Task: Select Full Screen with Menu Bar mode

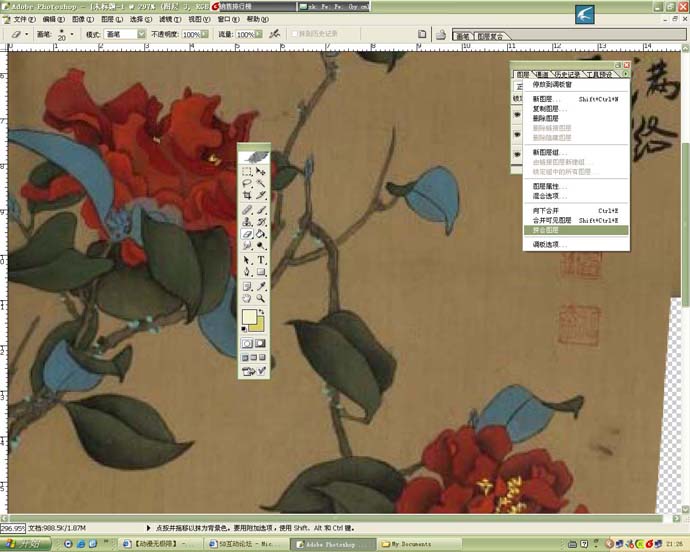Action: tap(254, 357)
